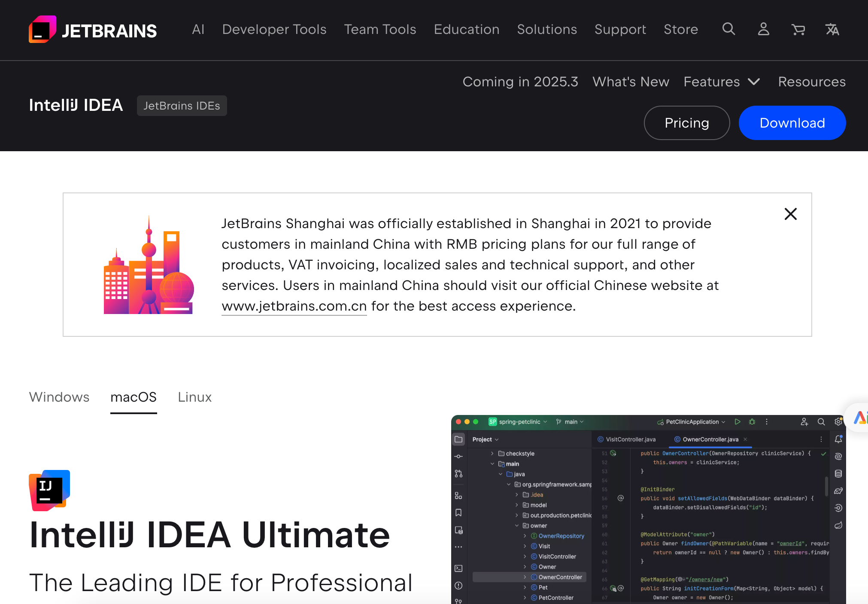Click the JetBrains IDEs tag
The image size is (868, 604).
182,106
